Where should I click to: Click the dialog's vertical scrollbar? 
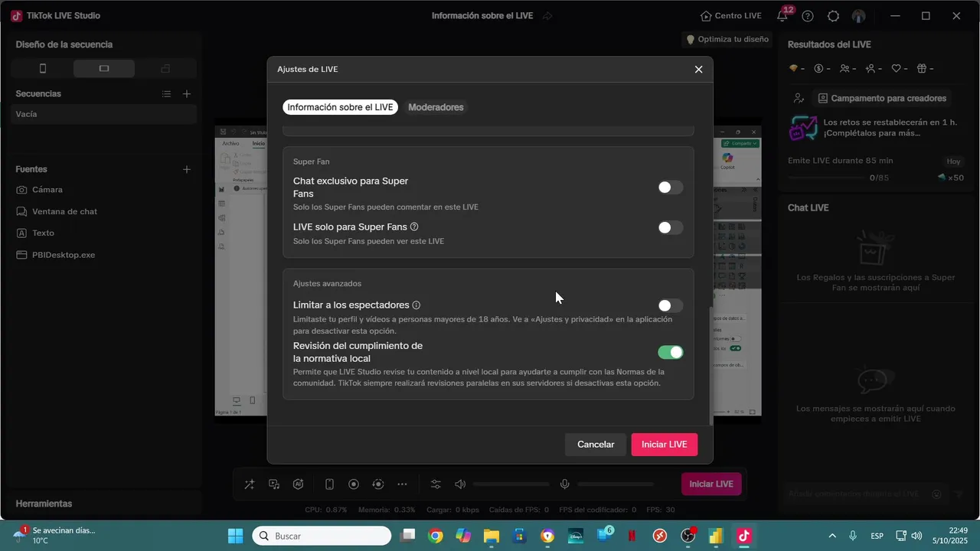click(x=710, y=366)
